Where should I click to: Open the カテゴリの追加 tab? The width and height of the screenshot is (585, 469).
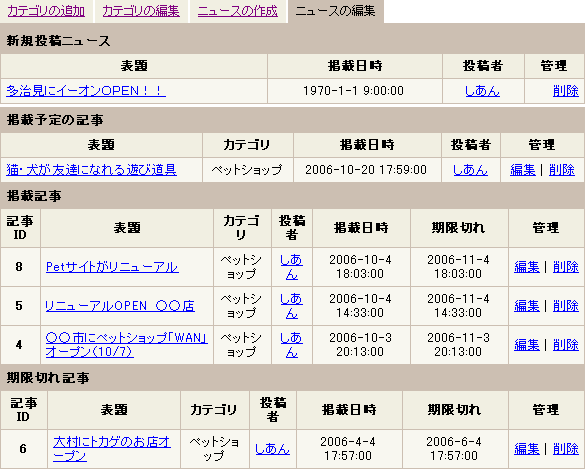[x=46, y=11]
